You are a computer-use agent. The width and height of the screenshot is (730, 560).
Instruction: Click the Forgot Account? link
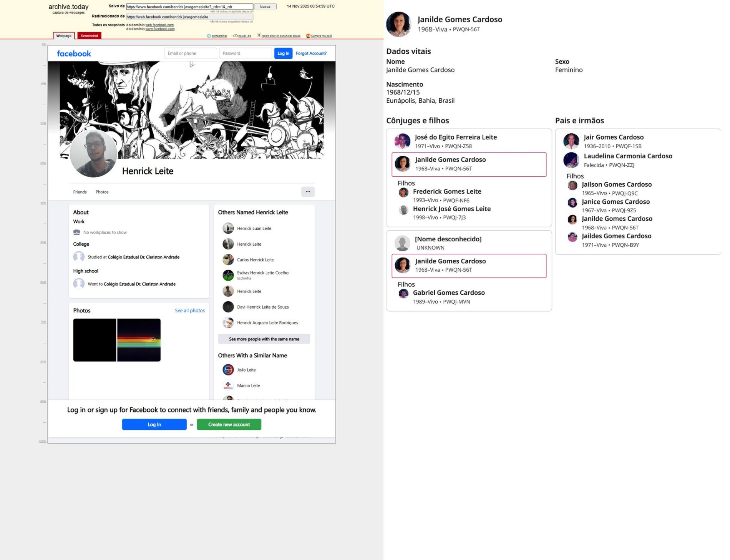(x=311, y=53)
